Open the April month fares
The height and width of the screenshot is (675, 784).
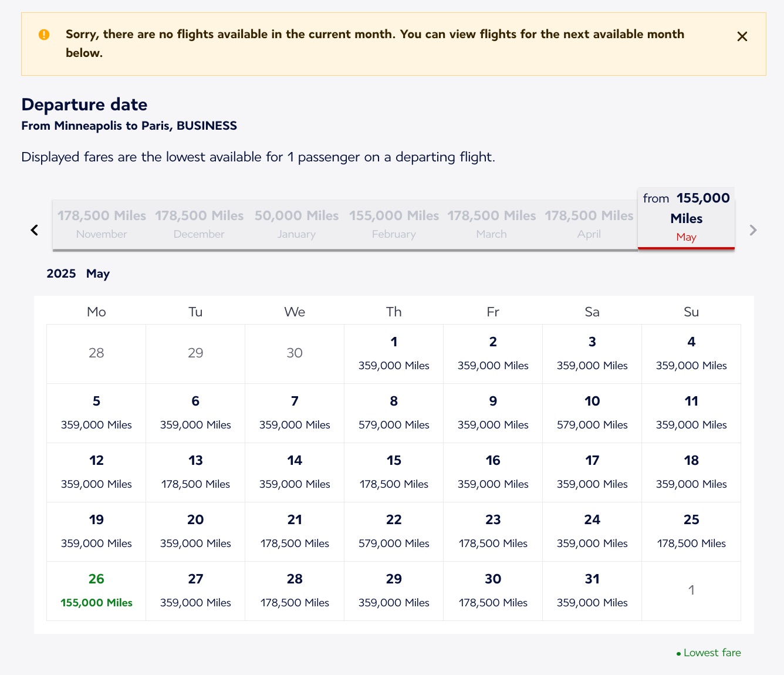(x=589, y=224)
